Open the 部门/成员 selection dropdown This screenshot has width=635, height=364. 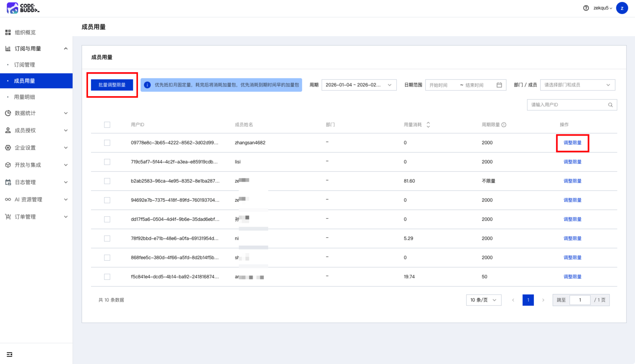point(577,85)
